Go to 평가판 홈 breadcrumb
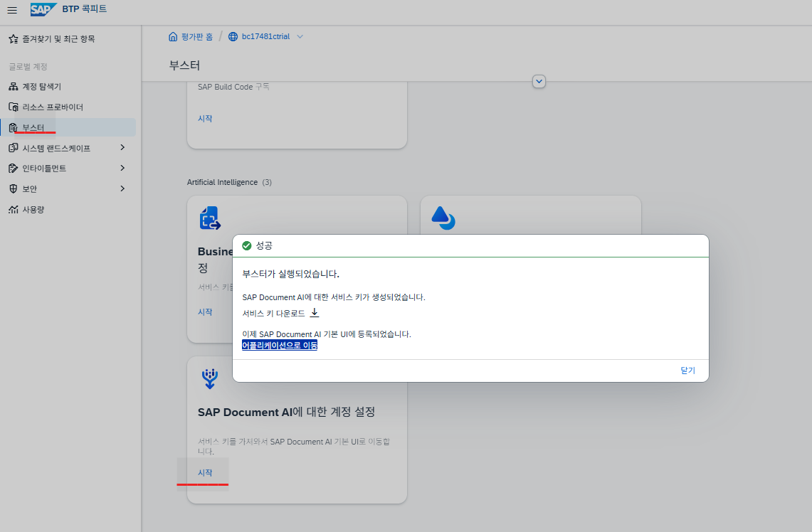812x532 pixels. point(197,37)
